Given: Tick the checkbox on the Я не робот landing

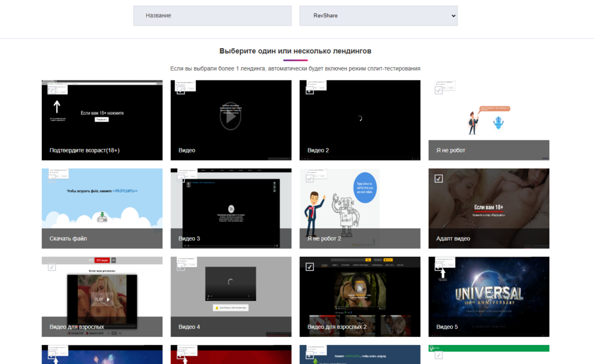Looking at the screenshot, I should [439, 90].
